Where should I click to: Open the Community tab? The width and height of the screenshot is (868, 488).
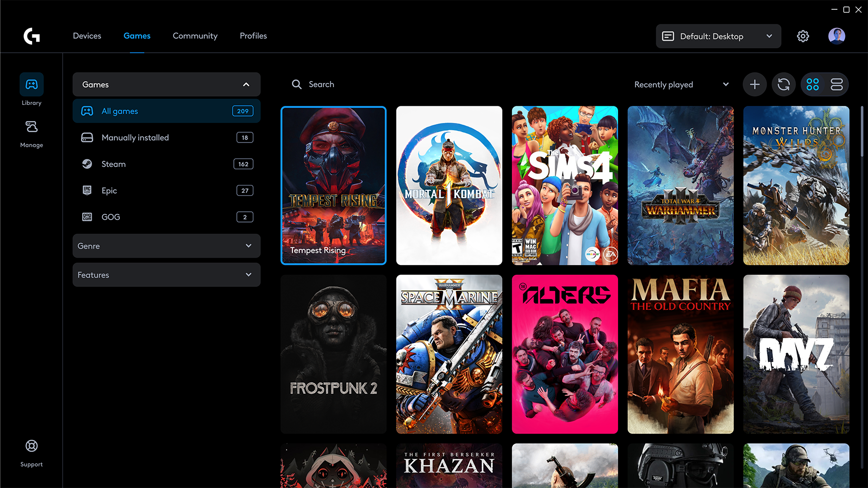195,36
